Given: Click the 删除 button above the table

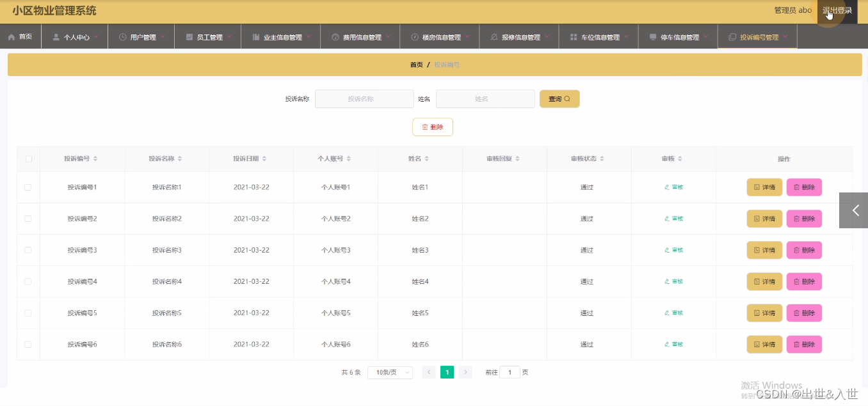Looking at the screenshot, I should click(x=433, y=127).
